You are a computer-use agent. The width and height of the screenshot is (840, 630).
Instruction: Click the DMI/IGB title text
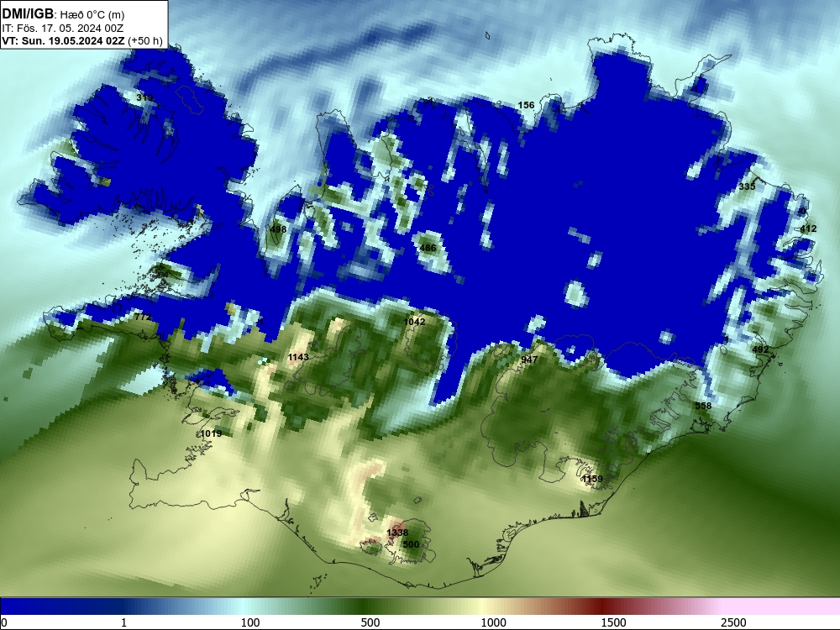pos(28,13)
